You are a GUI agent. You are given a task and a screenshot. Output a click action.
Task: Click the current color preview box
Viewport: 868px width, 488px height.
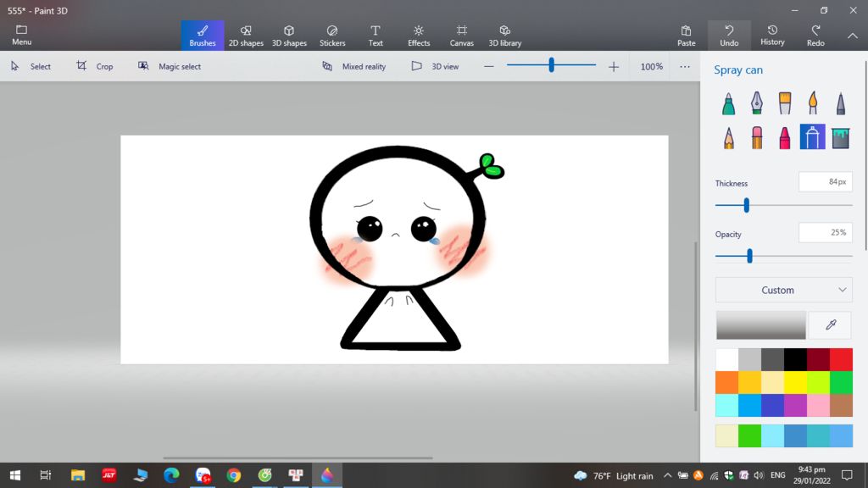(760, 324)
